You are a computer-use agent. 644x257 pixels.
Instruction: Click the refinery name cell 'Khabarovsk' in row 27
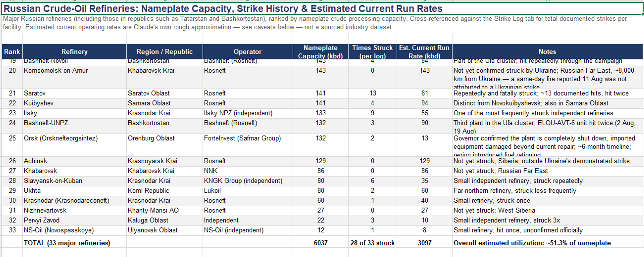click(x=74, y=171)
